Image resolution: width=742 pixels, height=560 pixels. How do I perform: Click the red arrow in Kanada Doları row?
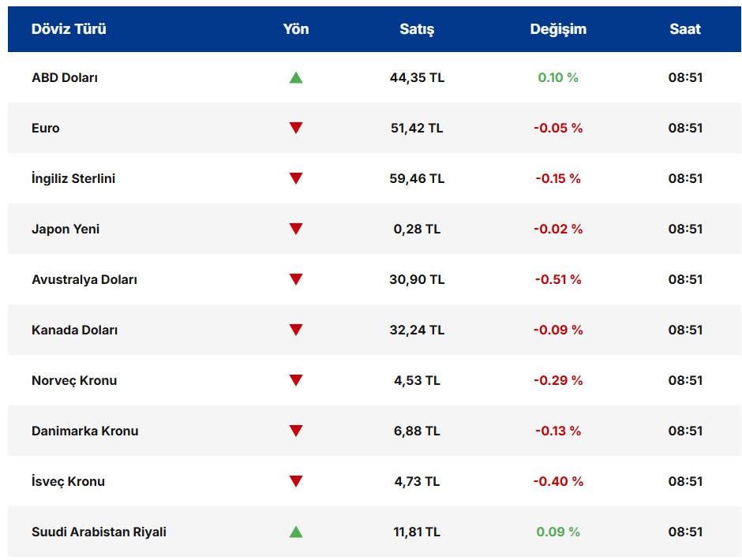[296, 330]
